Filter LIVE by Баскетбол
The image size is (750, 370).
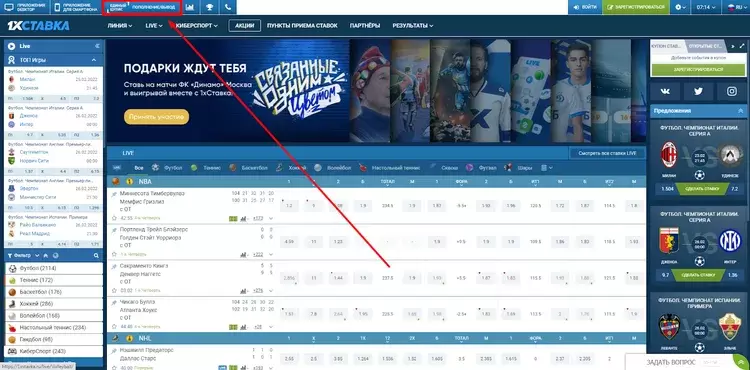248,168
